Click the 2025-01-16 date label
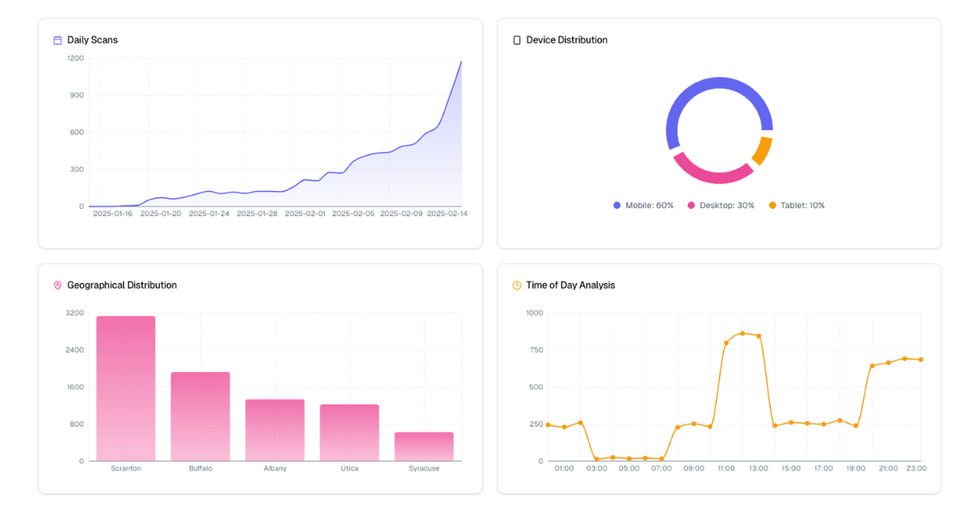The height and width of the screenshot is (514, 980). [x=113, y=214]
